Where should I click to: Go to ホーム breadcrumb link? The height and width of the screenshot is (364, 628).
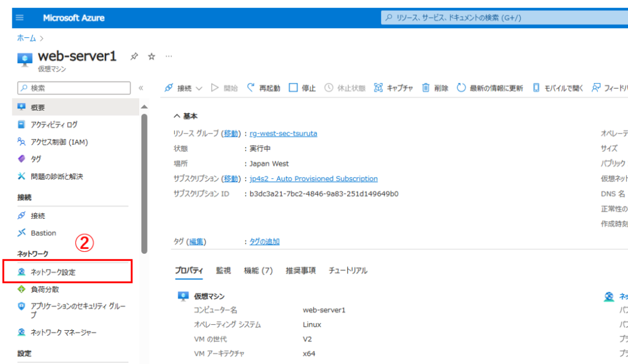click(x=26, y=38)
